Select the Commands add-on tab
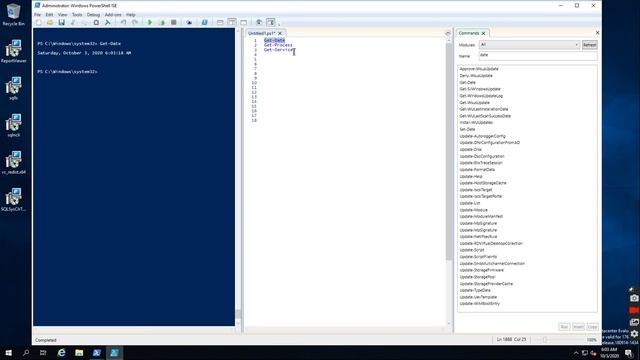This screenshot has height=360, width=640. [469, 33]
